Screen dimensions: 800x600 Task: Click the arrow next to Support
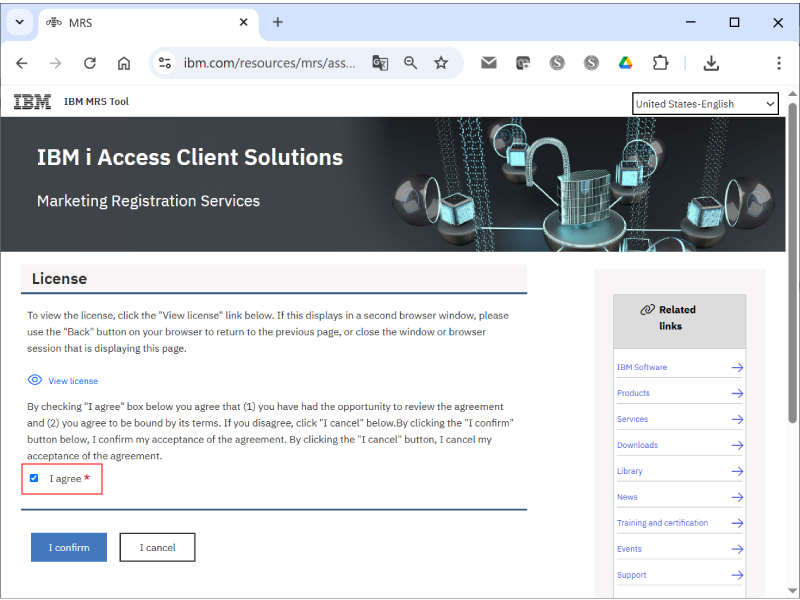pos(737,575)
